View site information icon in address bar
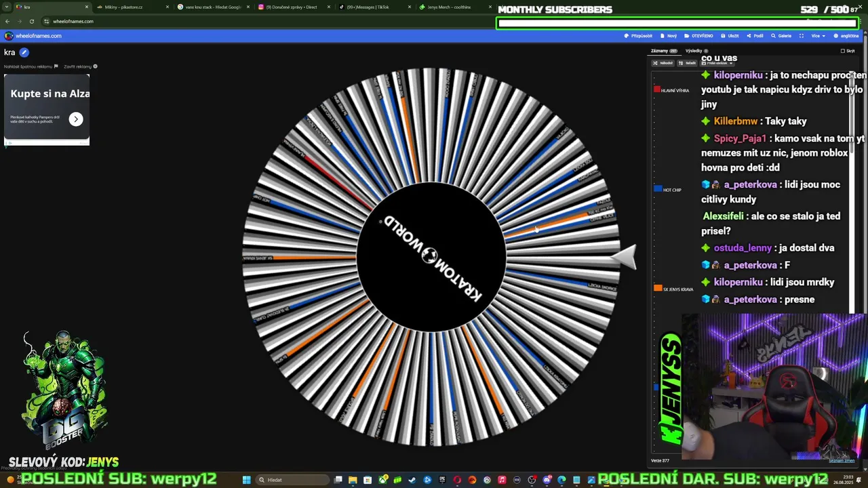Image resolution: width=868 pixels, height=488 pixels. (x=46, y=21)
